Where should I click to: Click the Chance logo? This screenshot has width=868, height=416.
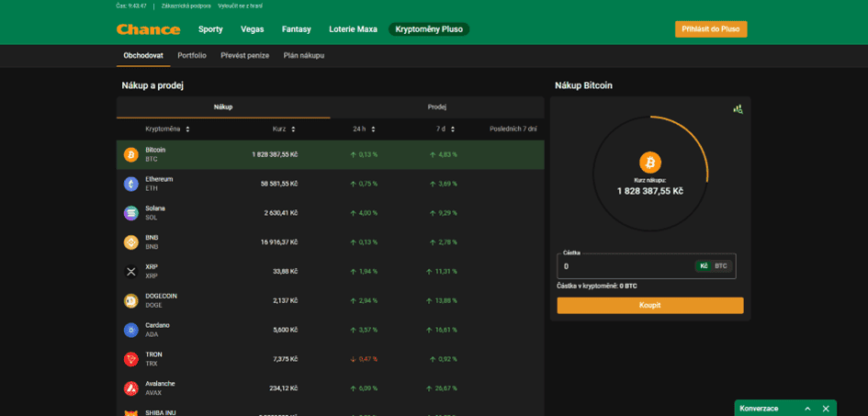[149, 29]
